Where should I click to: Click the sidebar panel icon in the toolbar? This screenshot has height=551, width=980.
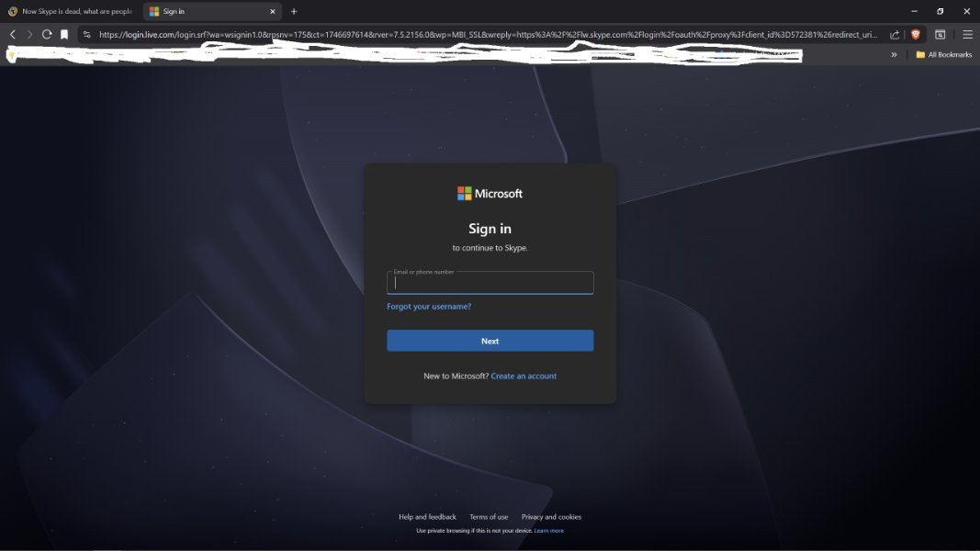coord(941,34)
